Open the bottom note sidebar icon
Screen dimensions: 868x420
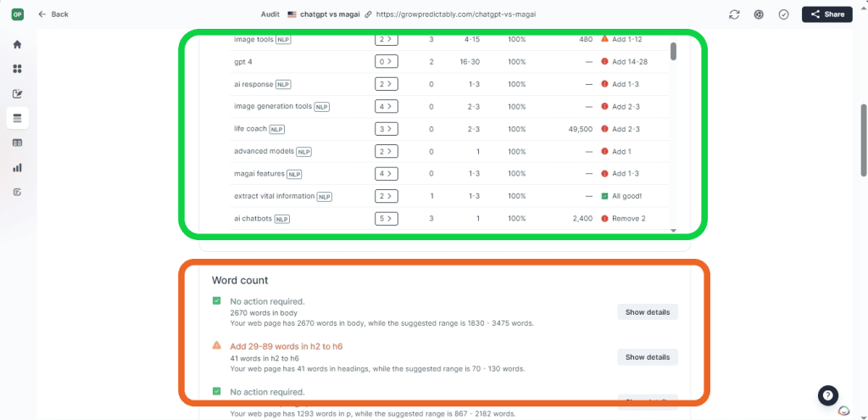[17, 193]
